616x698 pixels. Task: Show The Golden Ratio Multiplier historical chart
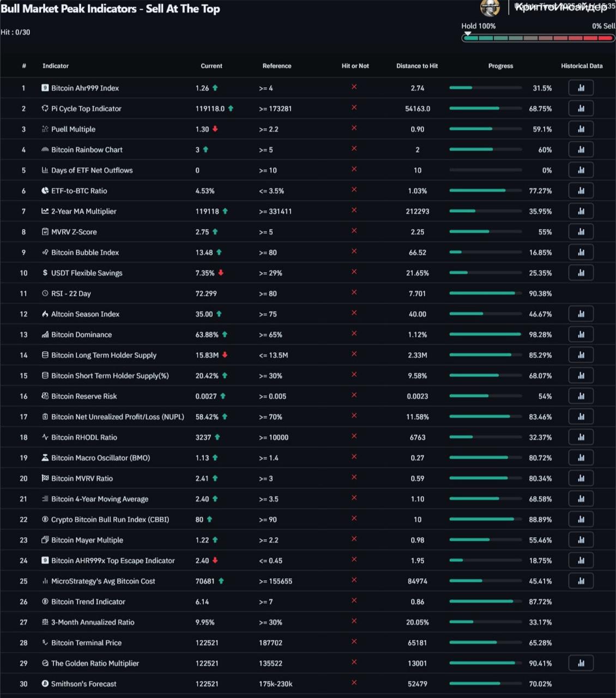[581, 663]
